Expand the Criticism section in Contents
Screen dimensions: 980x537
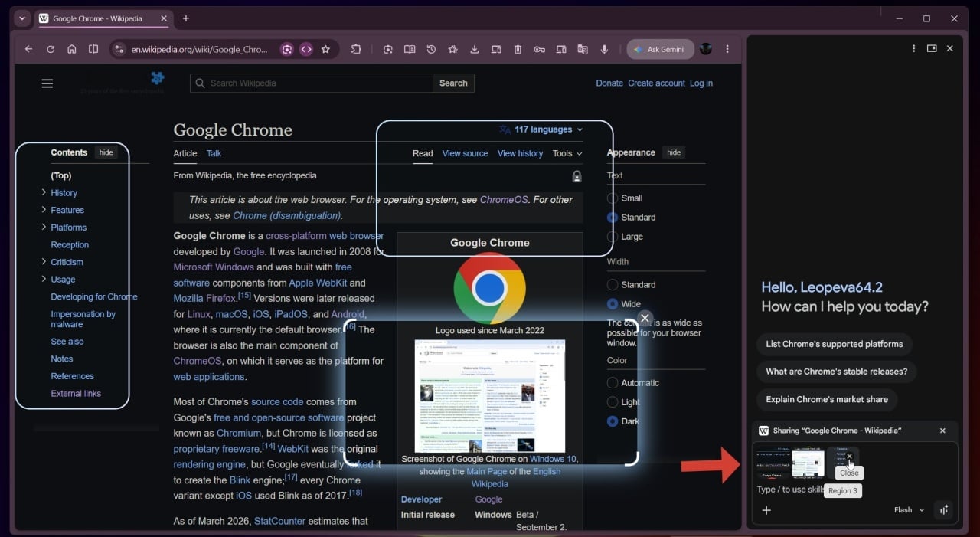[x=44, y=261]
